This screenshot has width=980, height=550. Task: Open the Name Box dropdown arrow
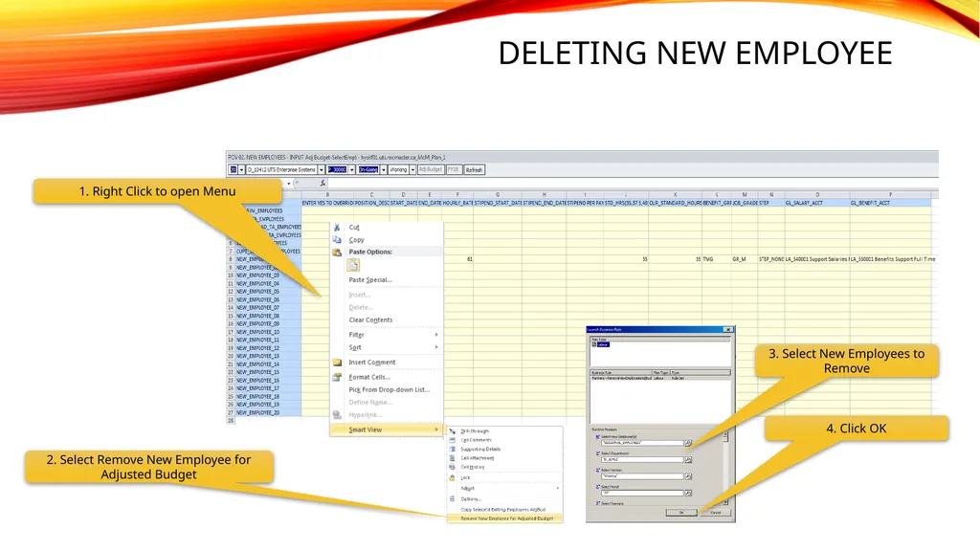tap(289, 183)
